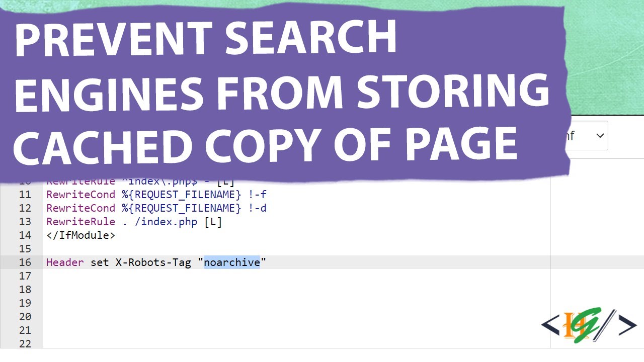
Task: Select line number 12 in the gutter
Action: [x=25, y=208]
